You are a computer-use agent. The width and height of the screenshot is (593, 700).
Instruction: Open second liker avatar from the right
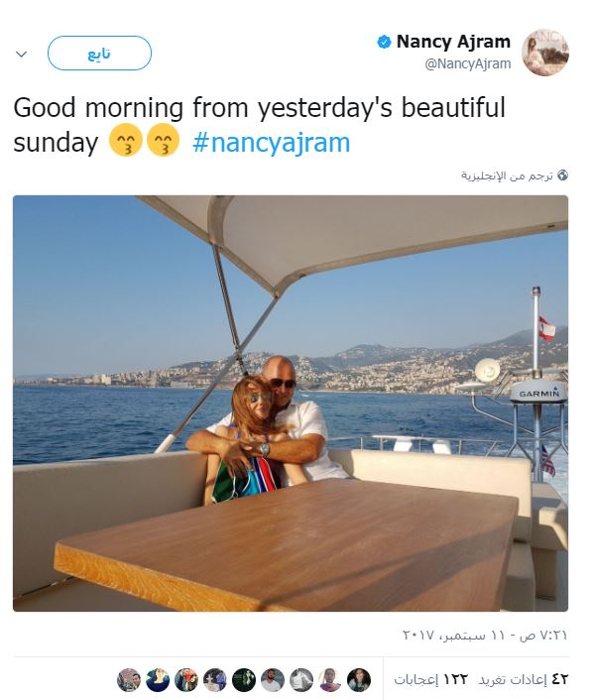click(x=330, y=680)
